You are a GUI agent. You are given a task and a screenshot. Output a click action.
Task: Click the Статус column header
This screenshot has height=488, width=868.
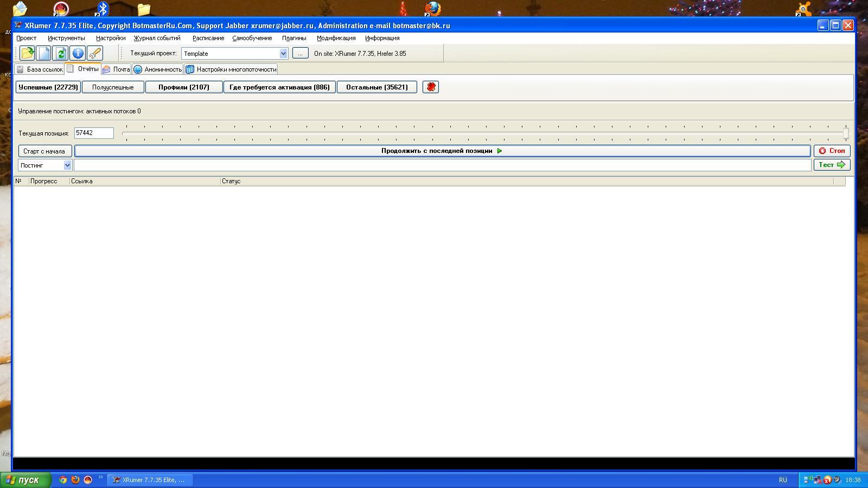(x=527, y=181)
